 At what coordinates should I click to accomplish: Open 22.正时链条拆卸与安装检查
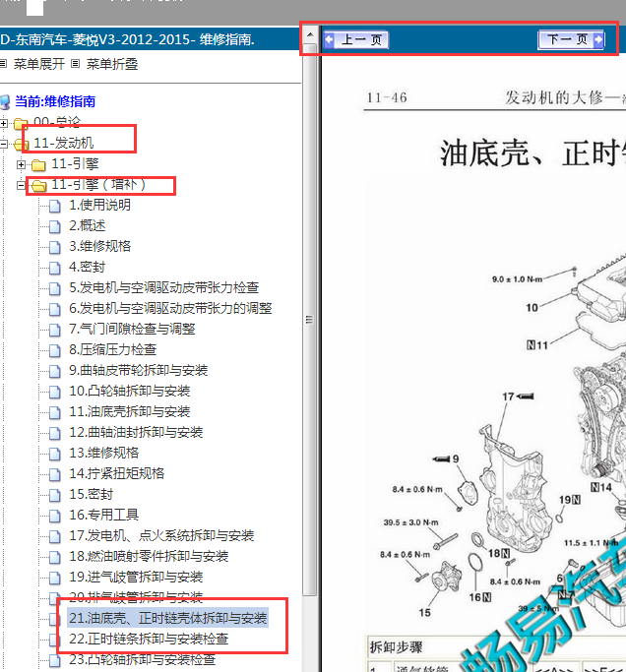[149, 639]
